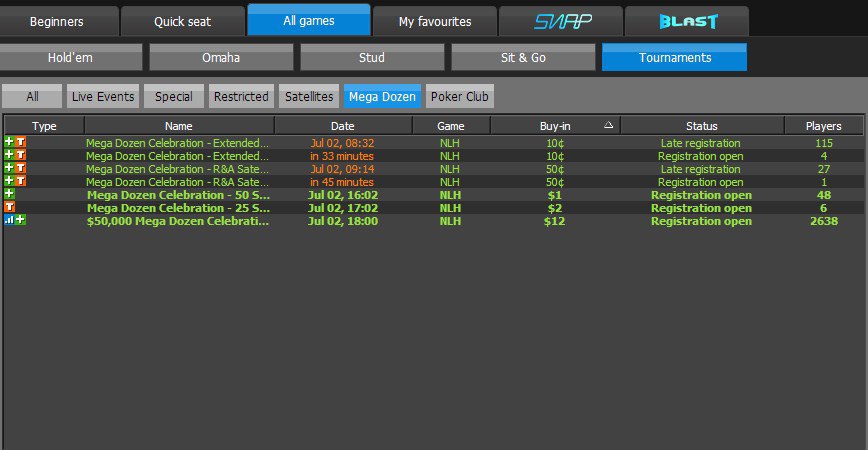
Task: Click the players count '48'
Action: (x=824, y=195)
